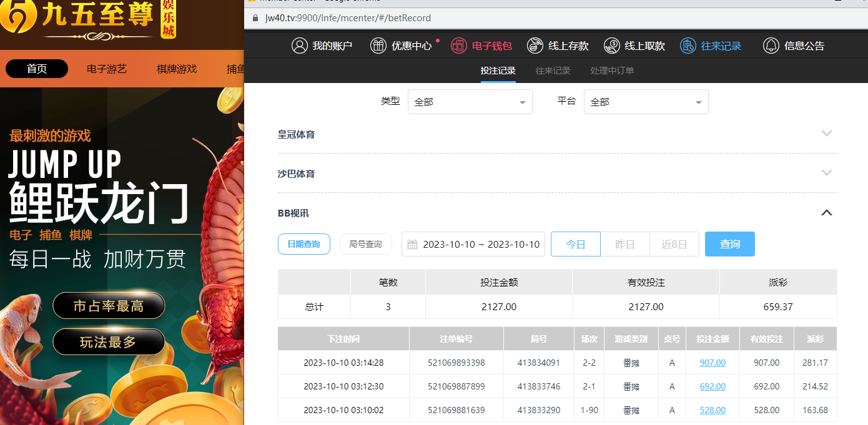Image resolution: width=868 pixels, height=425 pixels.
Task: Click order number 521069881639
Action: (x=456, y=410)
